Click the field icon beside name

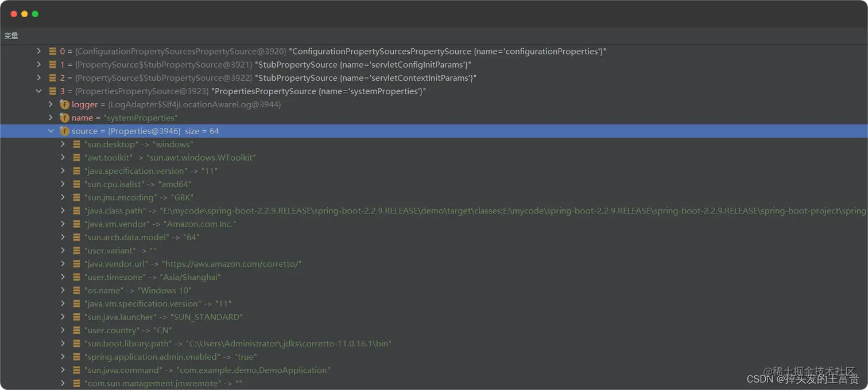coord(64,118)
